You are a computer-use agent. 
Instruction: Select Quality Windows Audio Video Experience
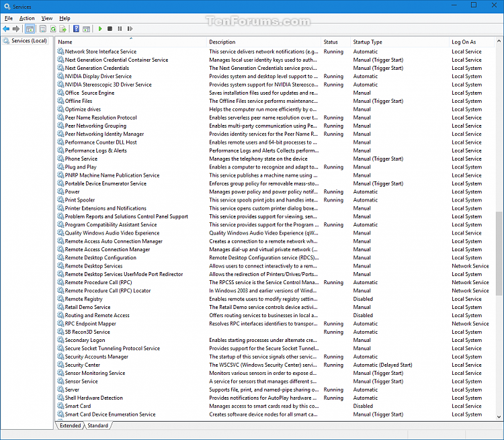[x=112, y=233]
